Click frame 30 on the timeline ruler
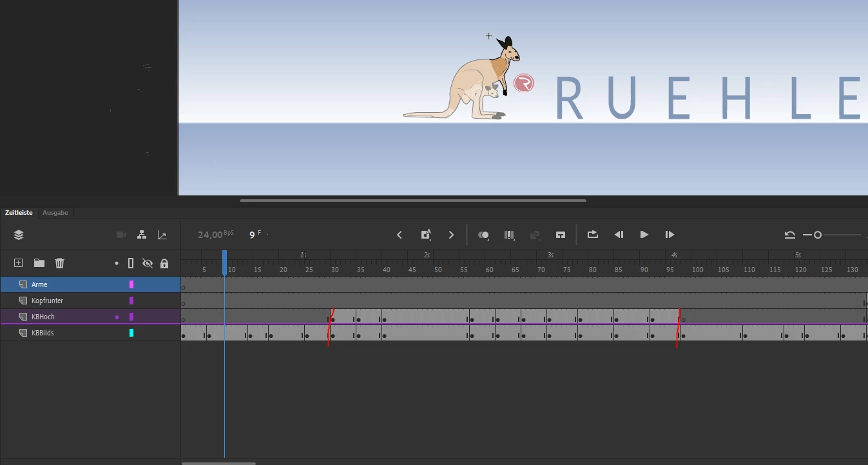This screenshot has height=465, width=868. pos(334,270)
